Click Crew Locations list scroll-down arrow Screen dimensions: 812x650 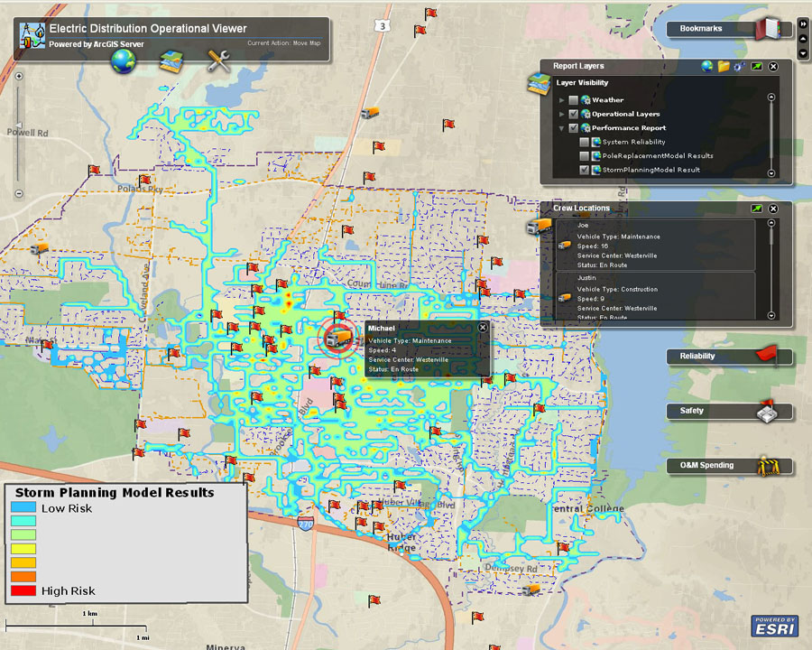(x=771, y=316)
